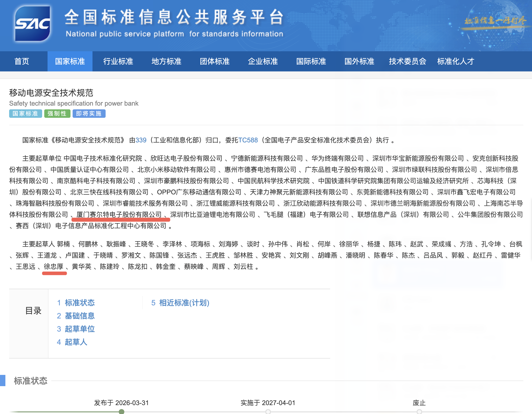Select the 国家标准 navigation tab
Viewport: 532px width, 414px height.
click(x=70, y=61)
